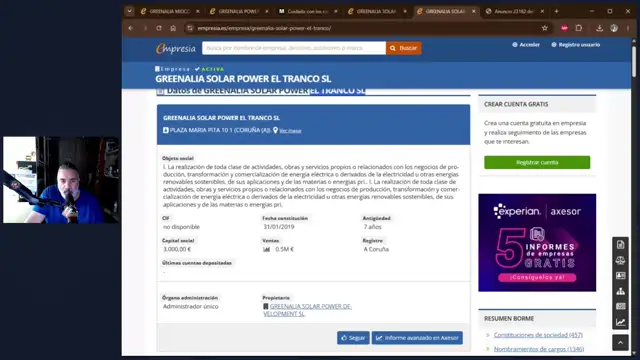640x360 pixels.
Task: Open the Registro usuario link
Action: [576, 45]
